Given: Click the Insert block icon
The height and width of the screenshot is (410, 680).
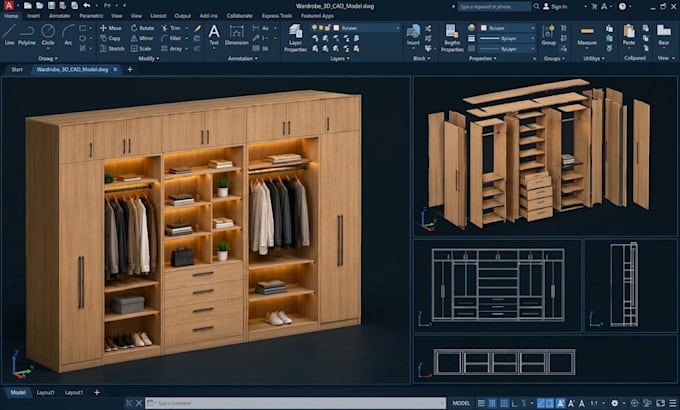Looking at the screenshot, I should point(413,35).
